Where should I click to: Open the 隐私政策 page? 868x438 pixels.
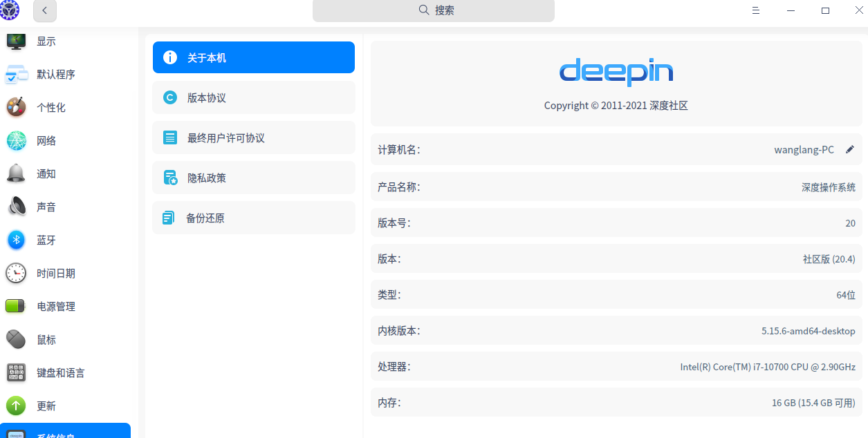coord(253,178)
